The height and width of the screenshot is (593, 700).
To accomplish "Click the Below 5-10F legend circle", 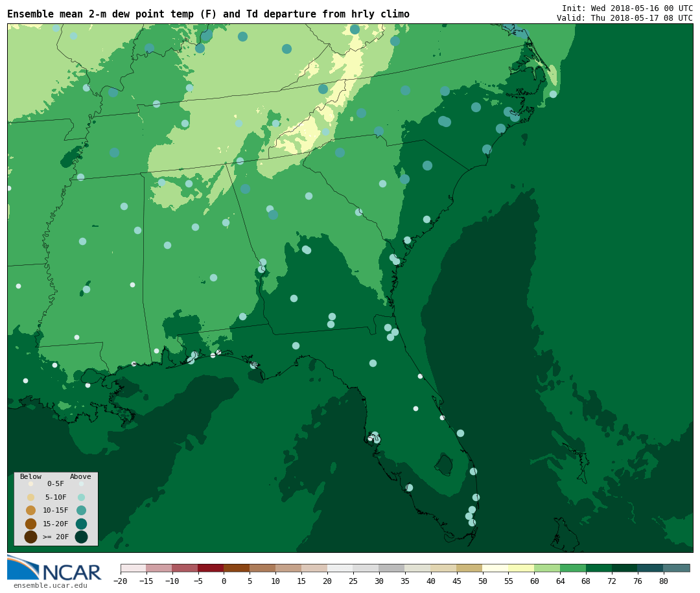I will pyautogui.click(x=30, y=497).
